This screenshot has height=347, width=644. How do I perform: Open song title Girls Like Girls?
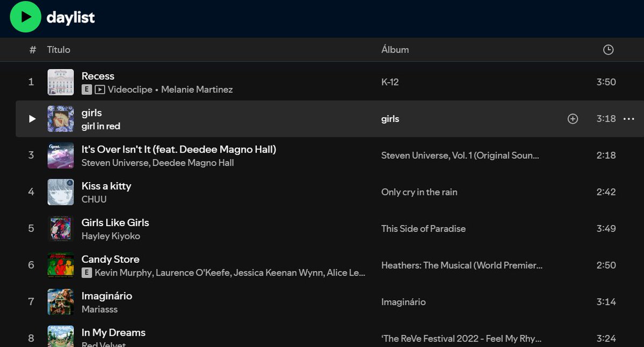115,222
